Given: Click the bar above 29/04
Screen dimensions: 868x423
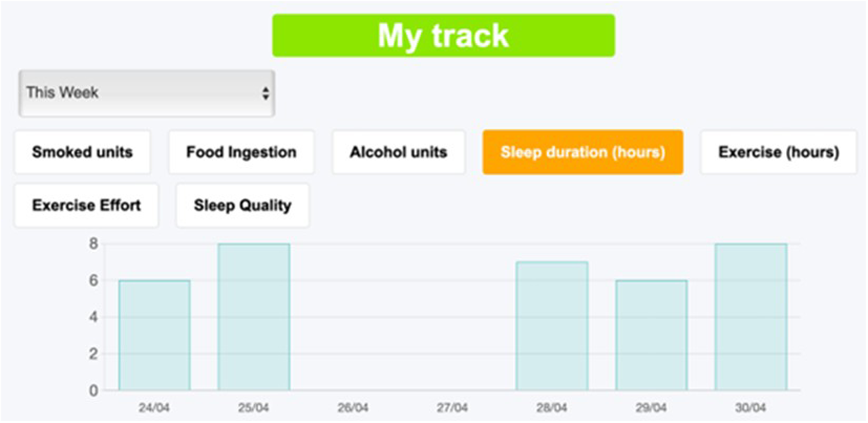Looking at the screenshot, I should (651, 336).
